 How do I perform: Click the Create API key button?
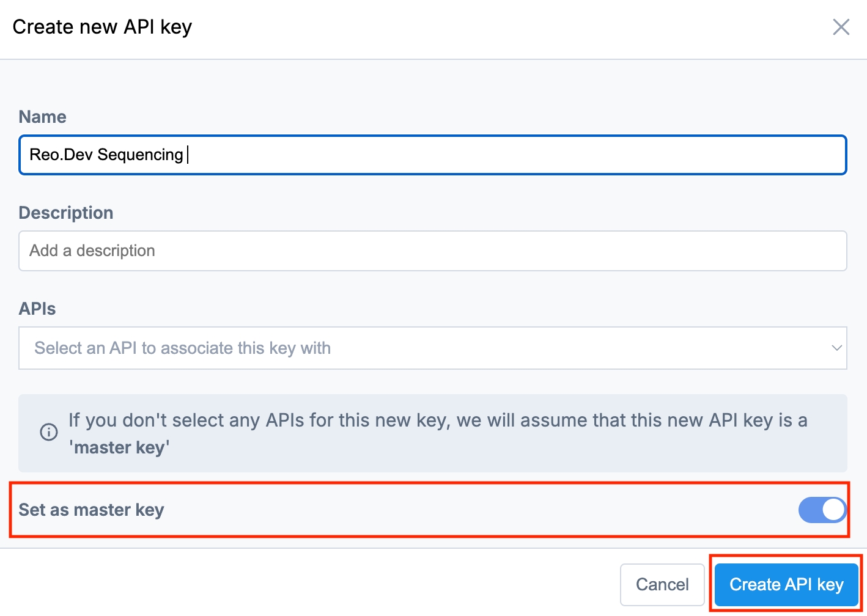click(x=786, y=584)
